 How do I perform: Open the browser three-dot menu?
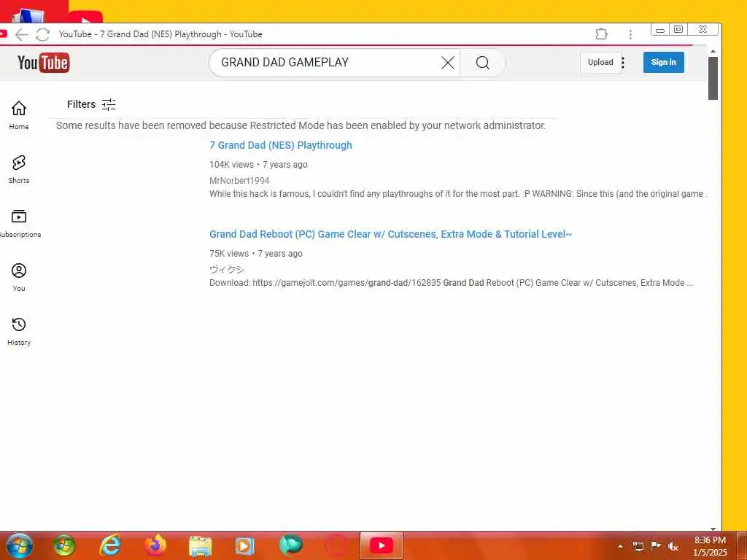(630, 34)
